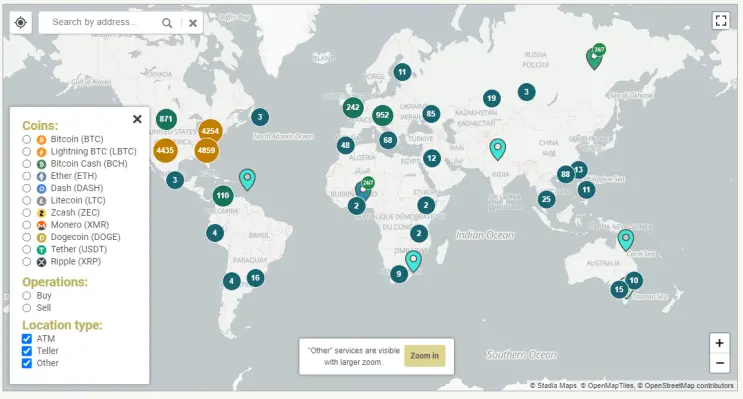Open the 11 cluster in Scandinavia
This screenshot has height=399, width=743.
[402, 72]
